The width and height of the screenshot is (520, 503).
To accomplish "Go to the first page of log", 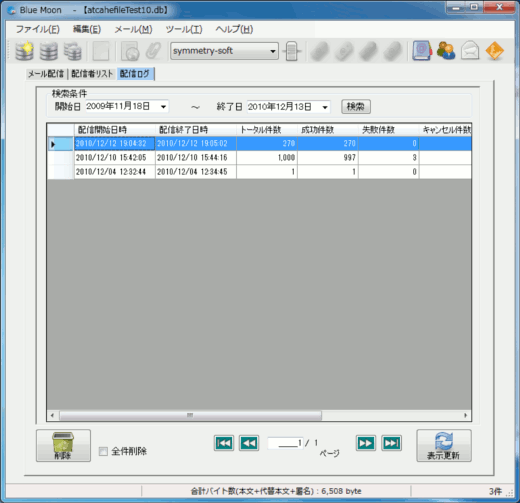I will [224, 443].
